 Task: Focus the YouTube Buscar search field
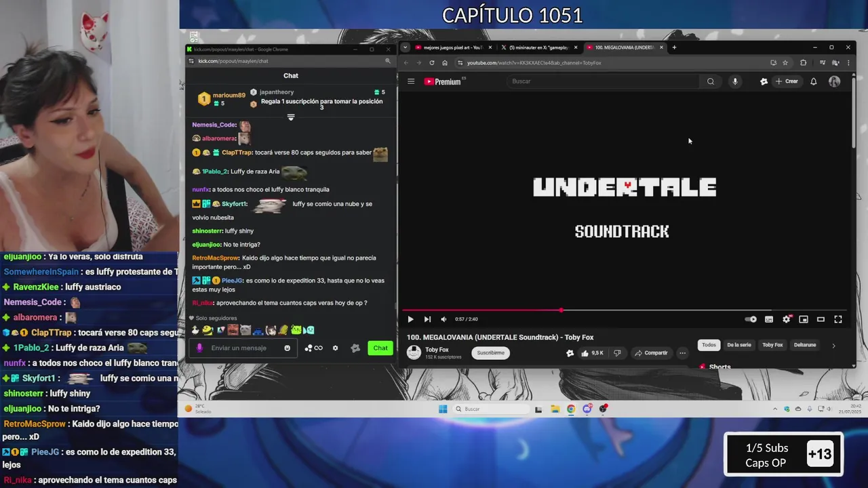(x=604, y=81)
